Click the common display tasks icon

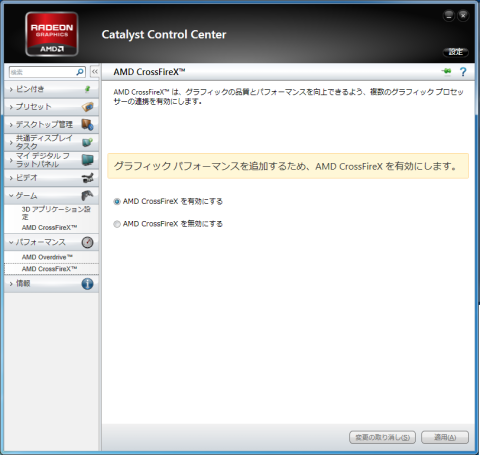pos(87,143)
